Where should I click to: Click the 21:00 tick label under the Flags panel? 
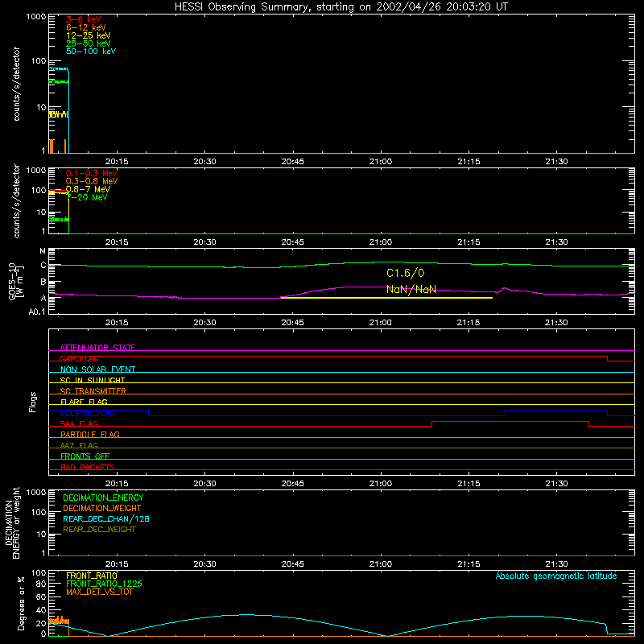(x=381, y=484)
